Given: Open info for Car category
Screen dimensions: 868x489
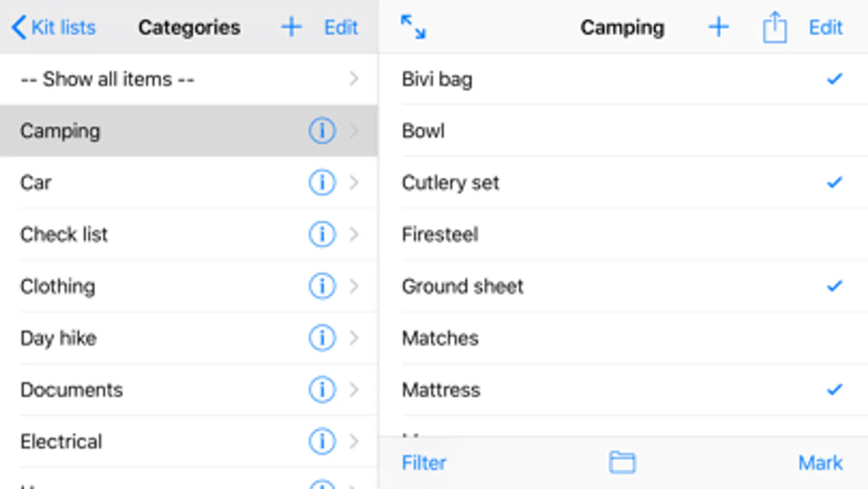Looking at the screenshot, I should click(322, 183).
